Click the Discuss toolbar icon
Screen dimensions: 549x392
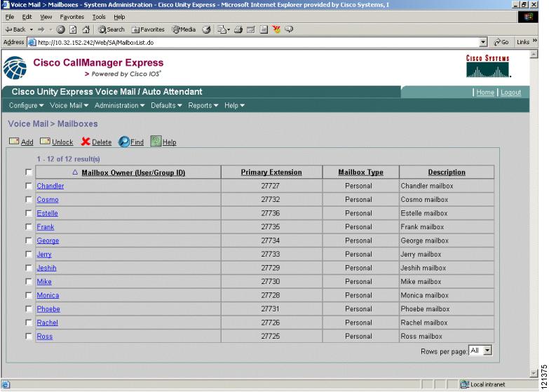pos(264,29)
